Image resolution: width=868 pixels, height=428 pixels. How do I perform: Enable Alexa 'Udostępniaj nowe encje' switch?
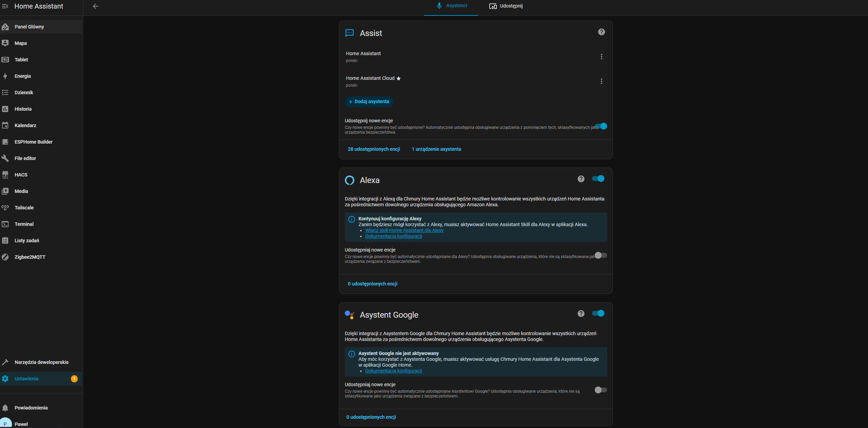601,255
